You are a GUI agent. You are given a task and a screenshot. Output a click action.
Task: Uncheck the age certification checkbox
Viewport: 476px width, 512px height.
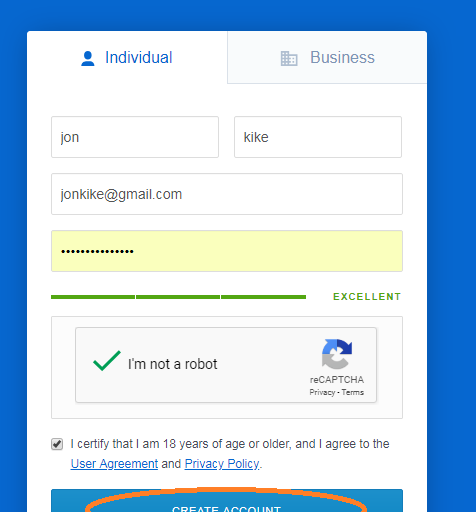57,444
